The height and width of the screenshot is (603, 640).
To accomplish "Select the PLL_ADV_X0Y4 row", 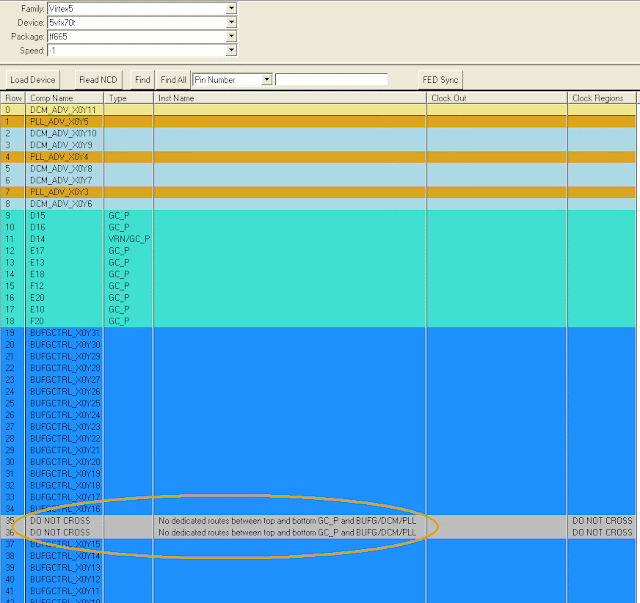I will pos(318,157).
